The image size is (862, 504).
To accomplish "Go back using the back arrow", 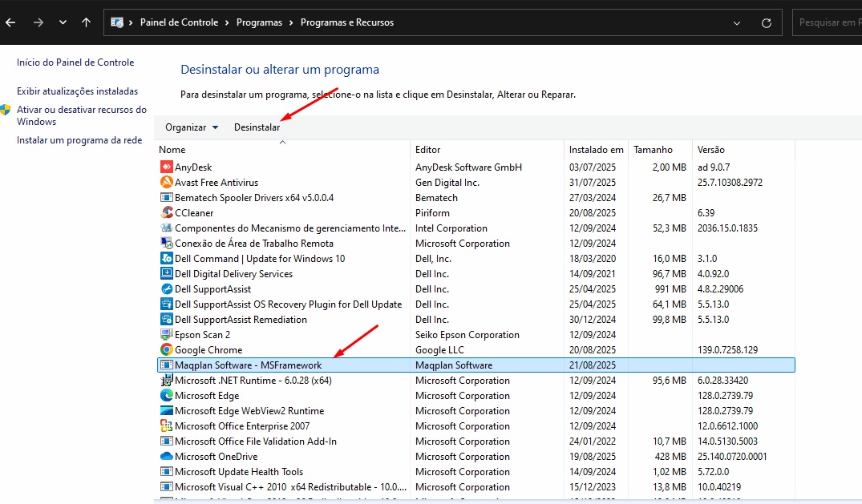I will pyautogui.click(x=10, y=22).
